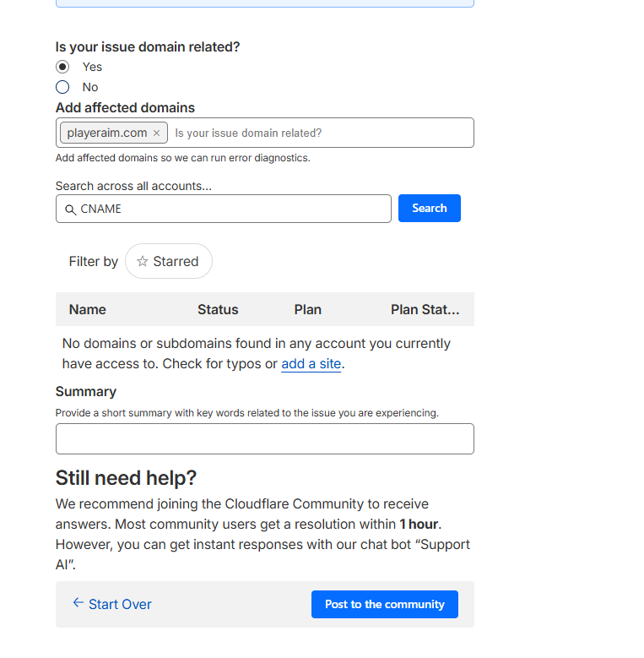
Task: Remove the playeraim.com domain tag
Action: pyautogui.click(x=156, y=133)
